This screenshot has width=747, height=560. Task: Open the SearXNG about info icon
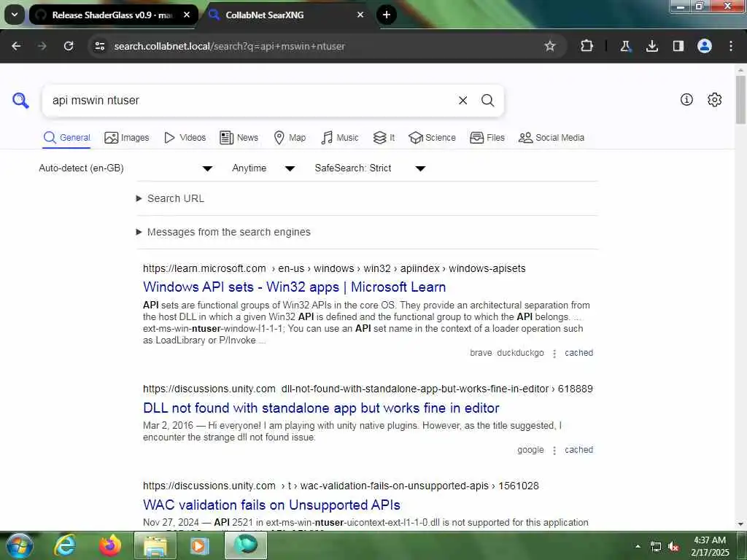click(x=686, y=99)
